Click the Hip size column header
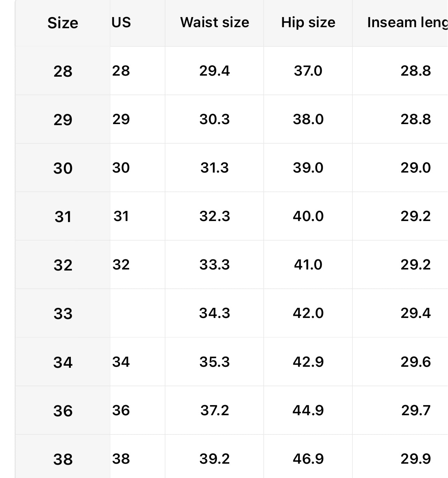The image size is (448, 478). 308,22
